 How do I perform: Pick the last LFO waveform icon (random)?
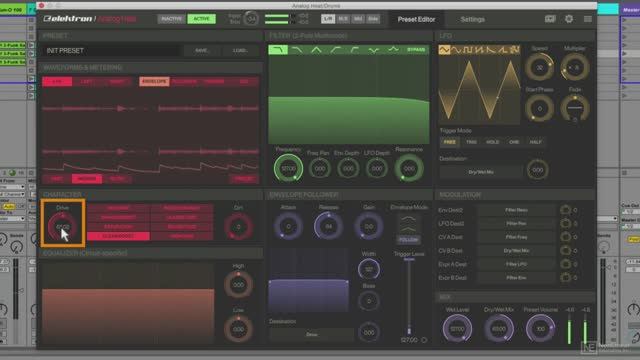click(x=515, y=50)
